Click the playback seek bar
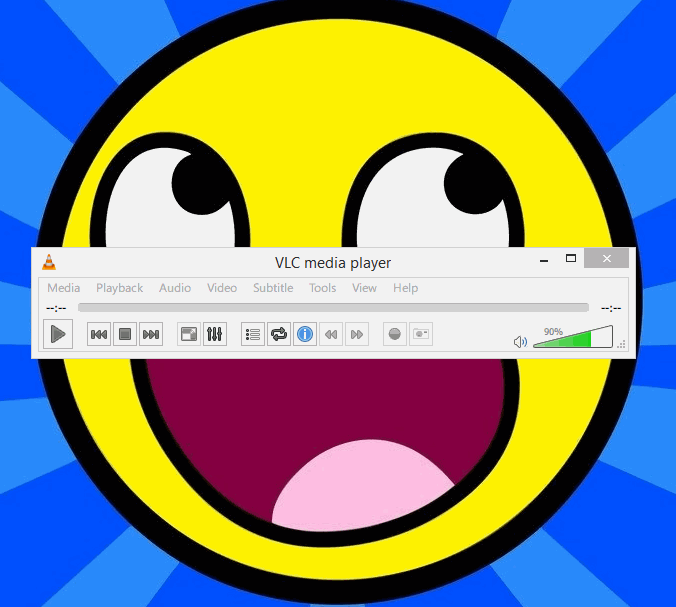This screenshot has width=676, height=607. pos(333,307)
